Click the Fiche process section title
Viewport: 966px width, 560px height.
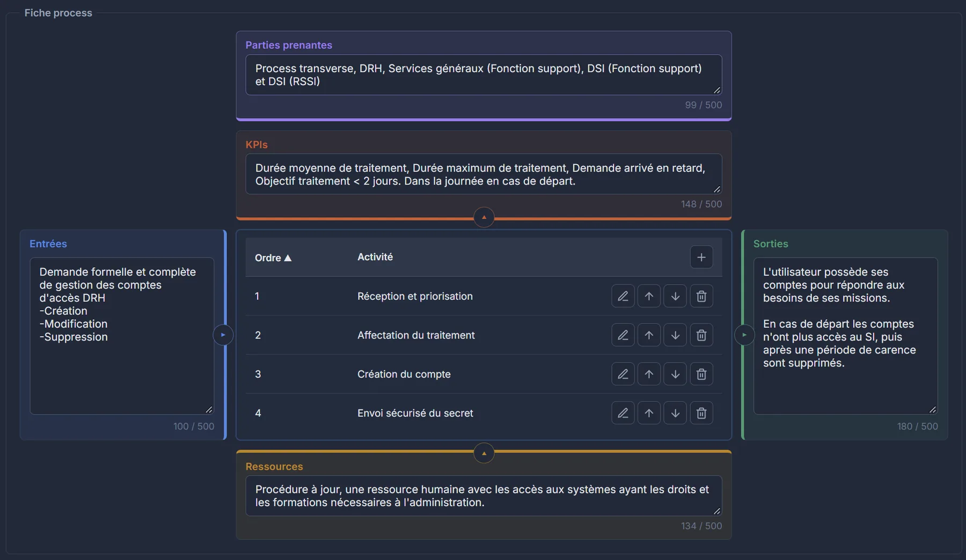click(58, 13)
